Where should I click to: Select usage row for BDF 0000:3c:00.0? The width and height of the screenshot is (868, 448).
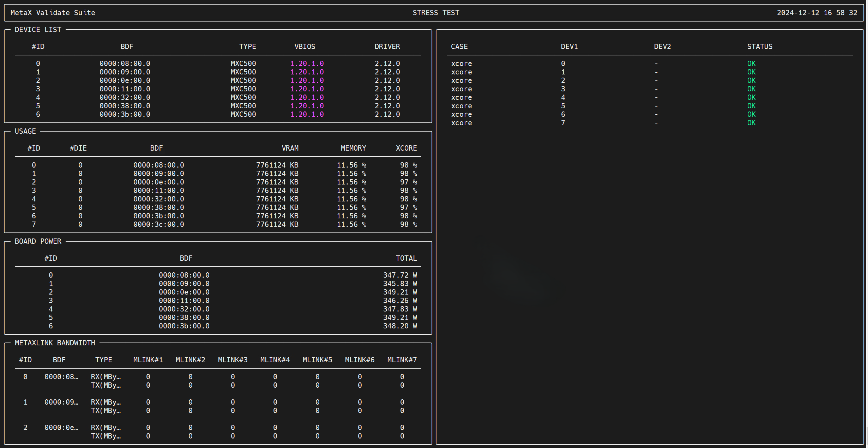158,224
